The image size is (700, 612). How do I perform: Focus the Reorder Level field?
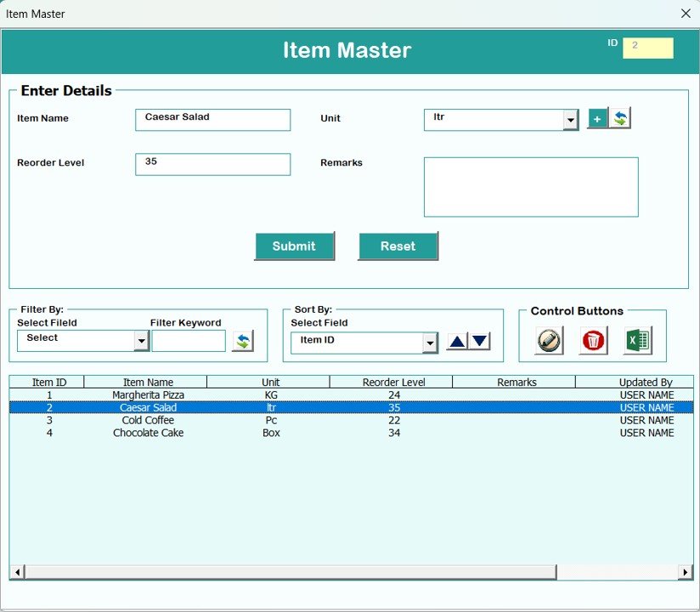[213, 164]
